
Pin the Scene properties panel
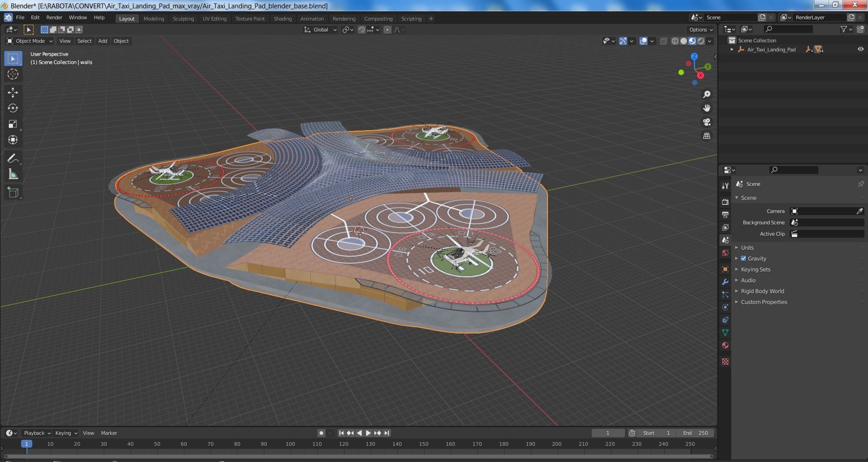coord(860,184)
